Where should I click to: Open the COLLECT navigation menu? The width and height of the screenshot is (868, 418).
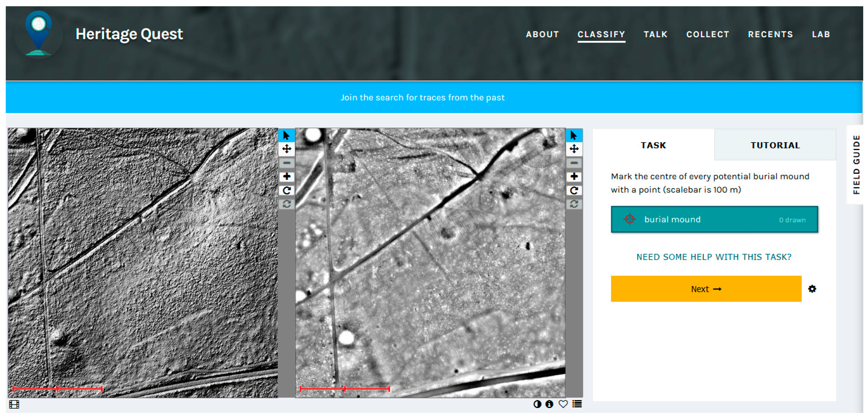pos(708,34)
